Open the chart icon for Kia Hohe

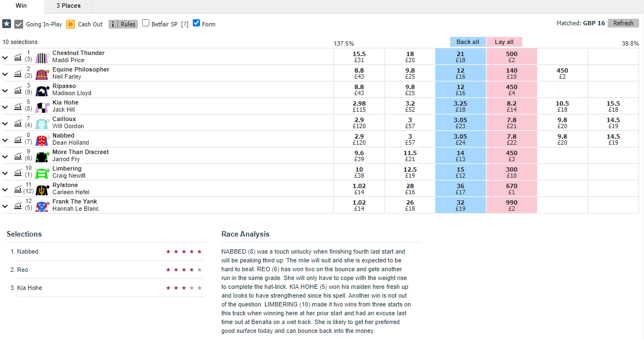pyautogui.click(x=18, y=107)
